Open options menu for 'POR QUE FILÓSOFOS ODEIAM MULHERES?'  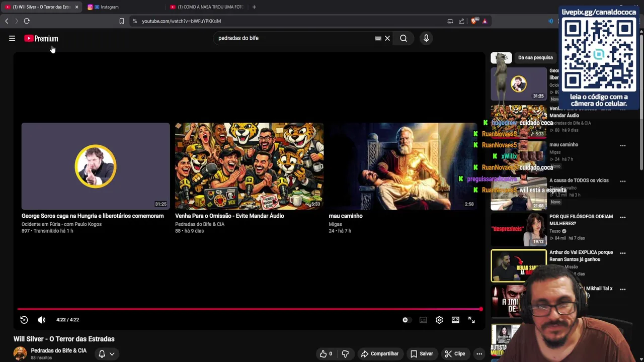coord(623,217)
